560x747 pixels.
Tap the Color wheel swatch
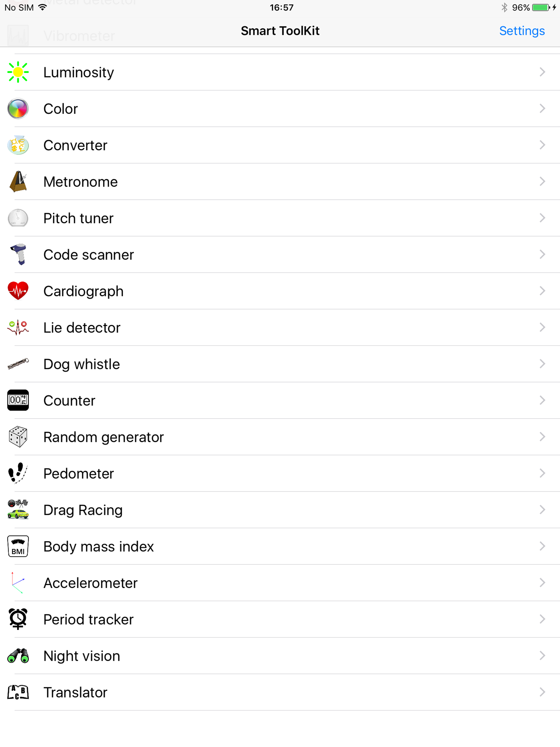(18, 108)
